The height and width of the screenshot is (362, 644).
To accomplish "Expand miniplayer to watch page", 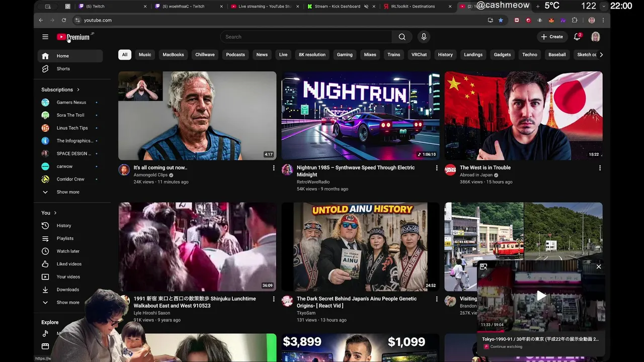I will pyautogui.click(x=484, y=266).
